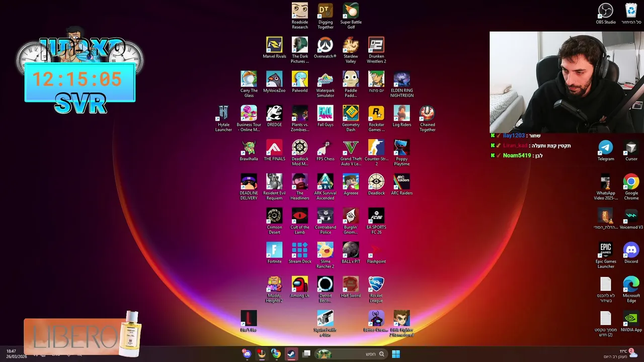Viewport: 644px width, 362px height.
Task: Launch Digging Together from the desktop
Action: [326, 16]
